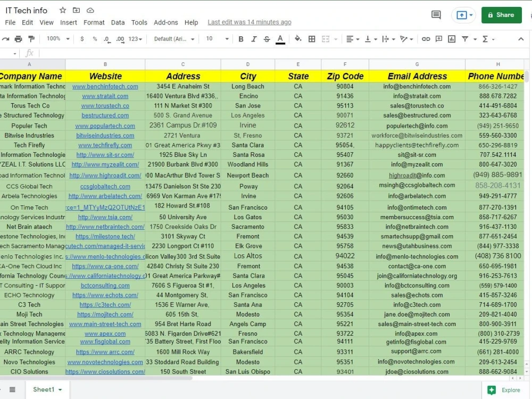
Task: Select cell with email sales@echots.com
Action: [x=417, y=295]
